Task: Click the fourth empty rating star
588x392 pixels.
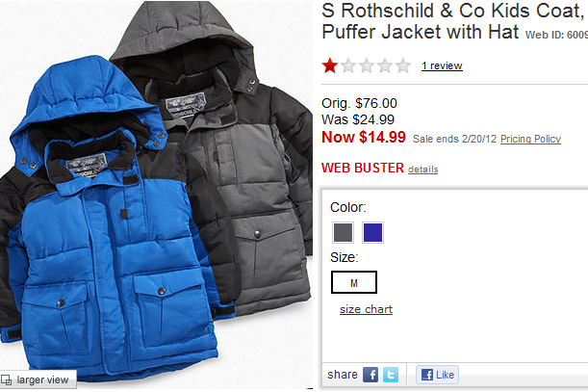Action: [385, 65]
